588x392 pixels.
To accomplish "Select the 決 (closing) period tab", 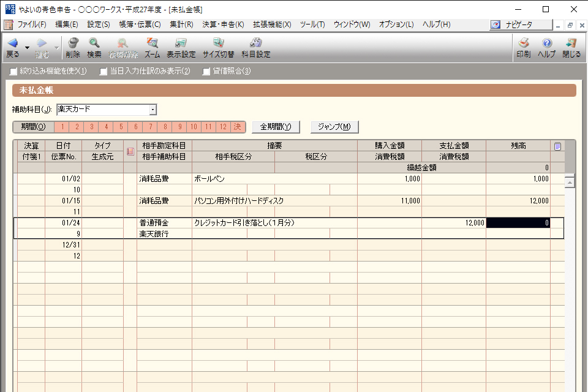I will pos(238,127).
